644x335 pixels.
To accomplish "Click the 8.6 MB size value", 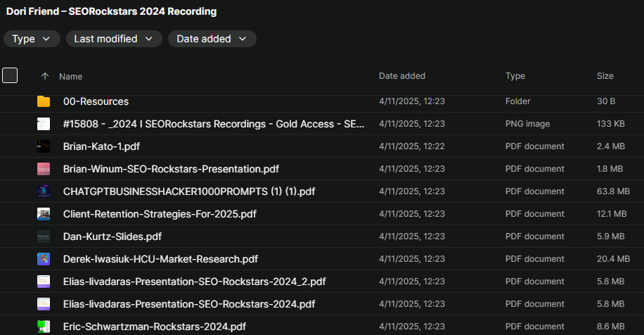I will (611, 327).
